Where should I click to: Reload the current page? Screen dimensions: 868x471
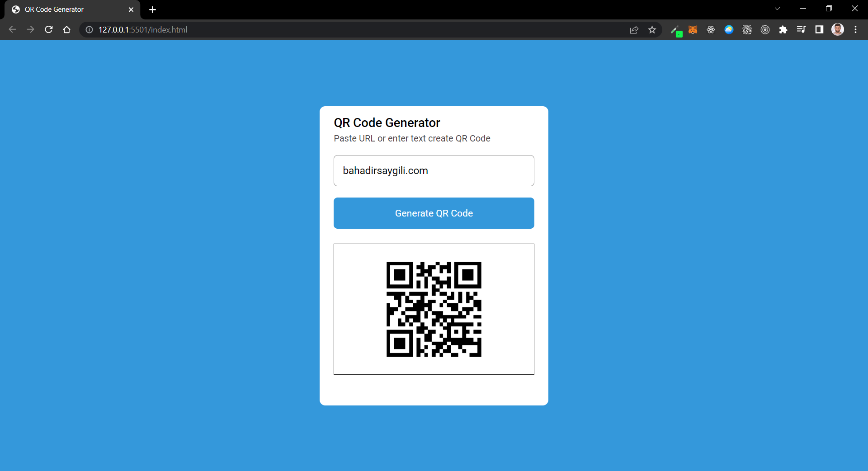[x=49, y=29]
